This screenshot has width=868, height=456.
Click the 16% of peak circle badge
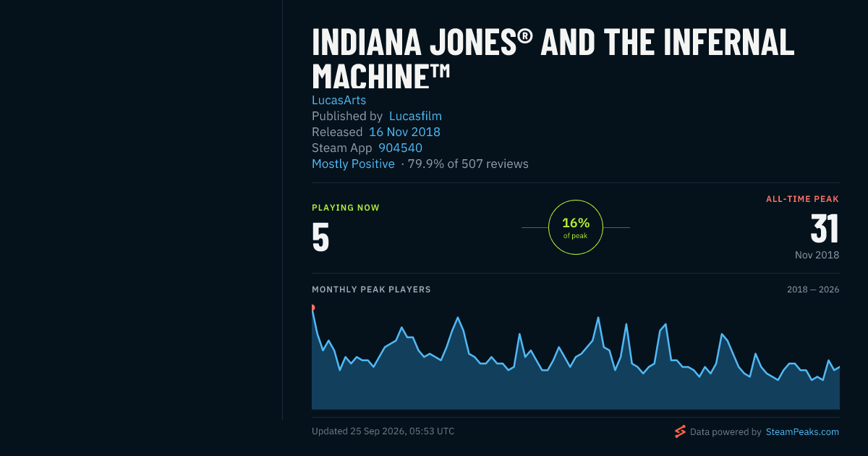(x=576, y=227)
